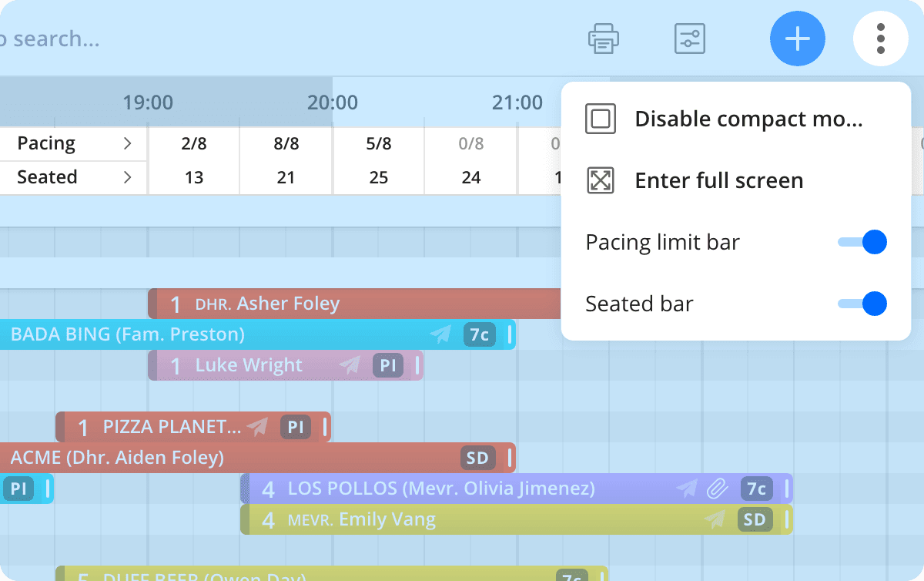Expand the Seated row chevron
Screen dimensions: 924x581
click(x=127, y=177)
